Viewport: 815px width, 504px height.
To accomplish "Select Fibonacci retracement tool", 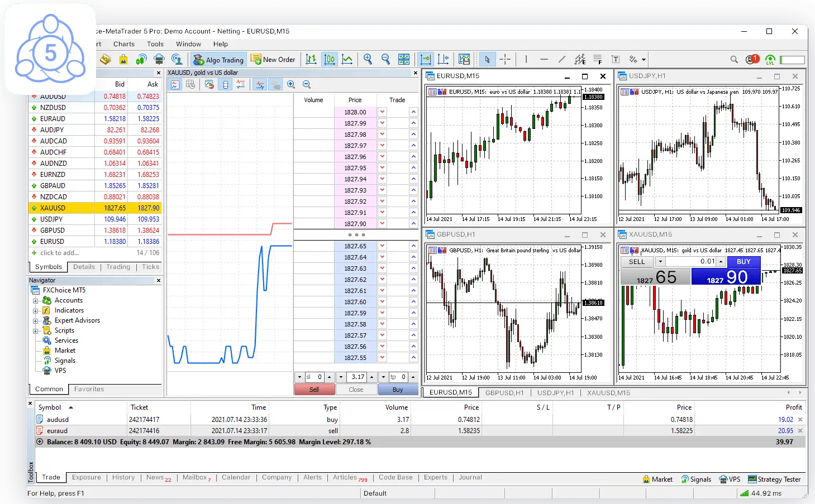I will tap(598, 59).
